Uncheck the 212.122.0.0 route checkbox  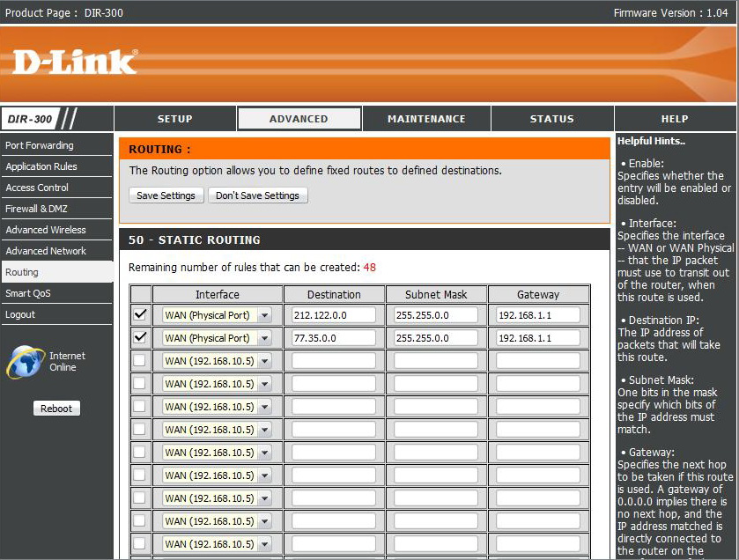point(140,314)
